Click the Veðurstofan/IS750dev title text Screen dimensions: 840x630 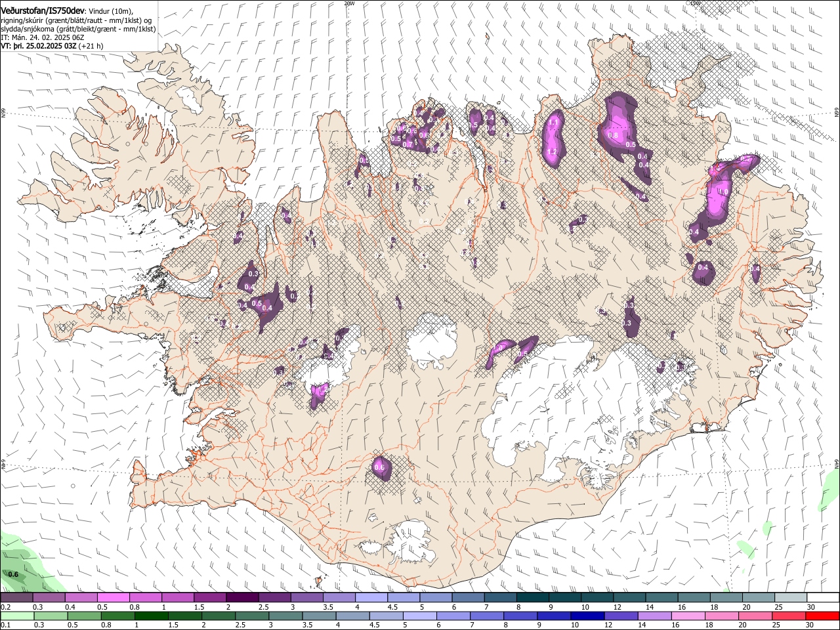pos(43,11)
